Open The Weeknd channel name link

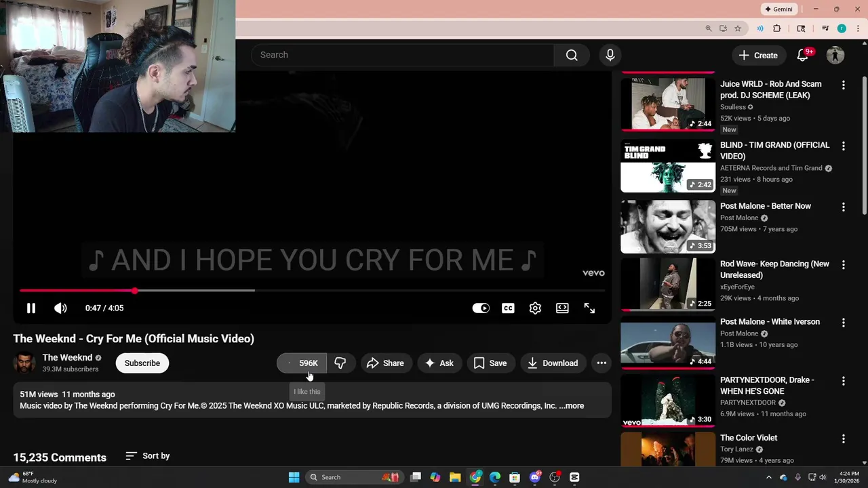click(67, 358)
